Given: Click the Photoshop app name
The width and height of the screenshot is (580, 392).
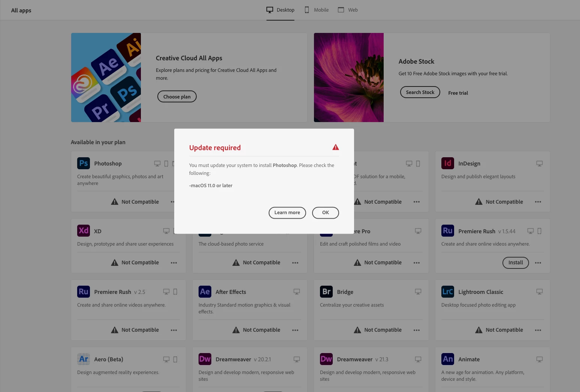Looking at the screenshot, I should pyautogui.click(x=108, y=164).
